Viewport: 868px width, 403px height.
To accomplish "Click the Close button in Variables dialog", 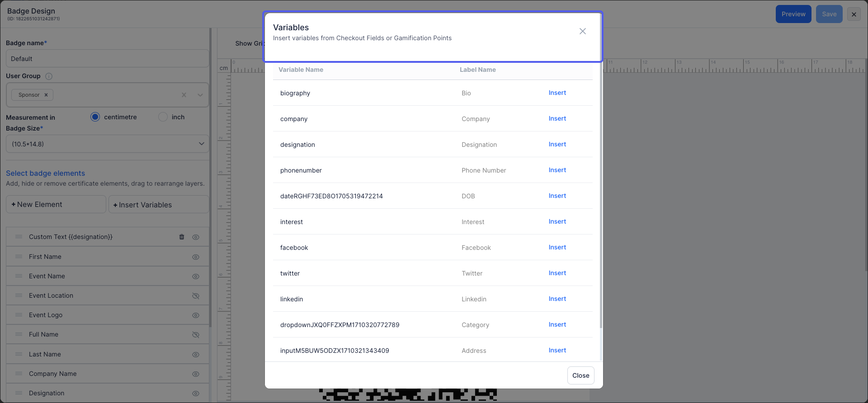I will click(580, 375).
